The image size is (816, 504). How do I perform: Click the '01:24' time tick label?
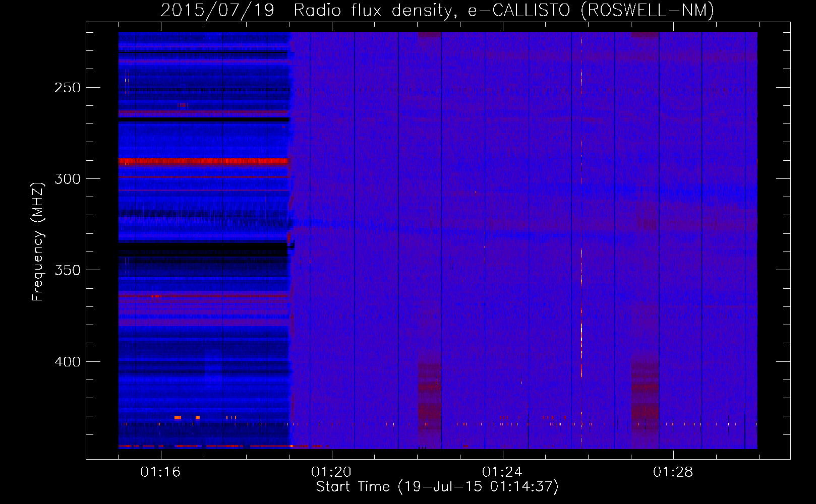(502, 472)
